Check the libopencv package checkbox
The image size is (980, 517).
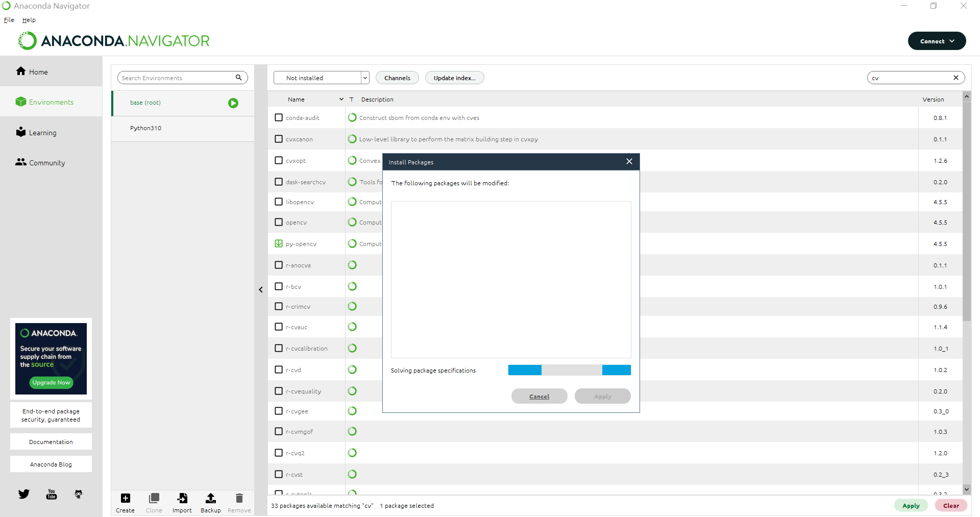pos(279,202)
